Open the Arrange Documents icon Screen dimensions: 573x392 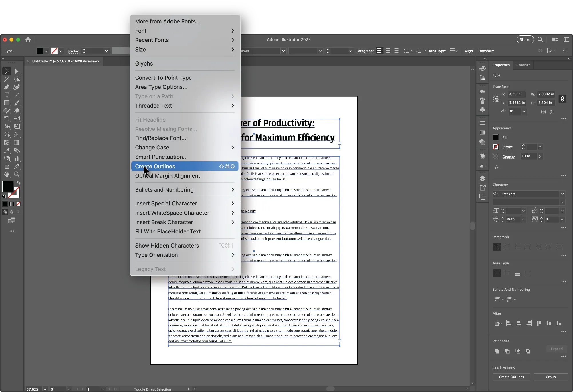[x=555, y=40]
